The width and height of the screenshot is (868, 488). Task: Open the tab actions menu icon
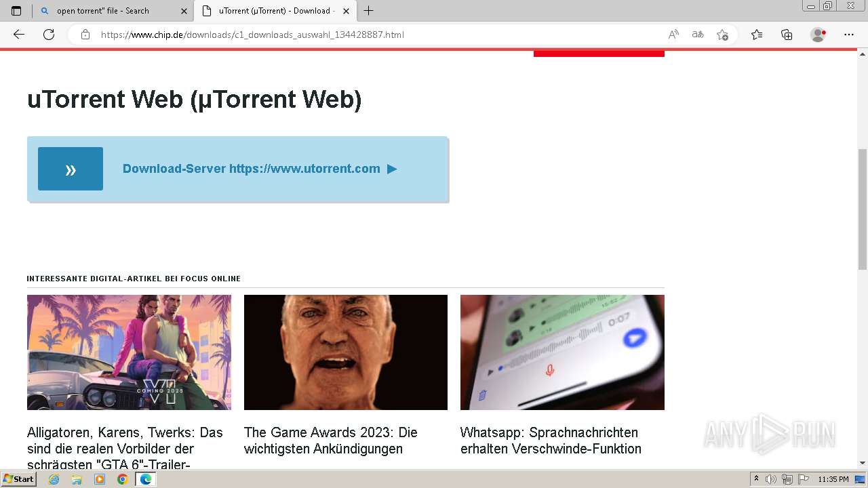click(16, 11)
